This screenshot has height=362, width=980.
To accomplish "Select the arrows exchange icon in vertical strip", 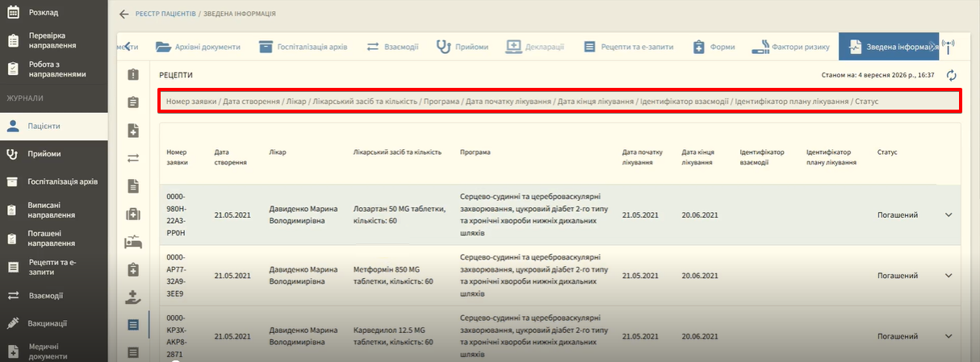I will (x=133, y=158).
